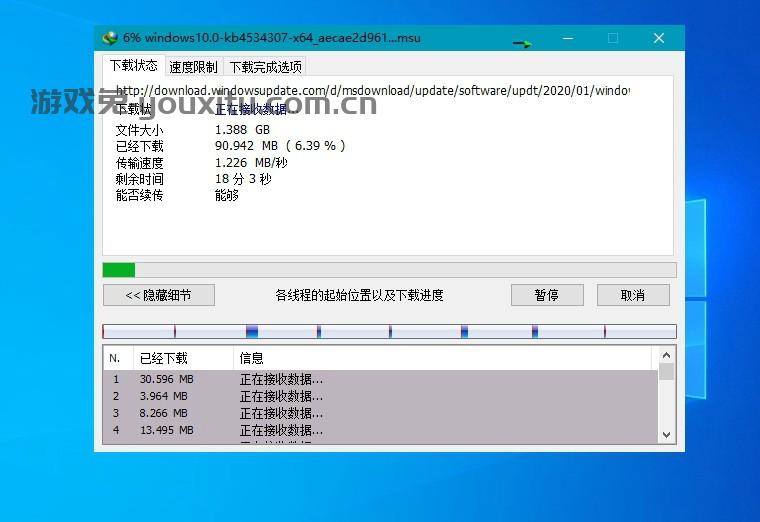760x522 pixels.
Task: Click the window title with msu filename
Action: point(271,38)
